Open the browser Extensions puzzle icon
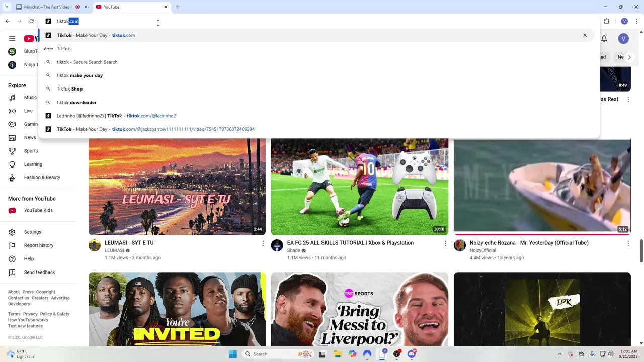The height and width of the screenshot is (362, 644). pyautogui.click(x=606, y=21)
